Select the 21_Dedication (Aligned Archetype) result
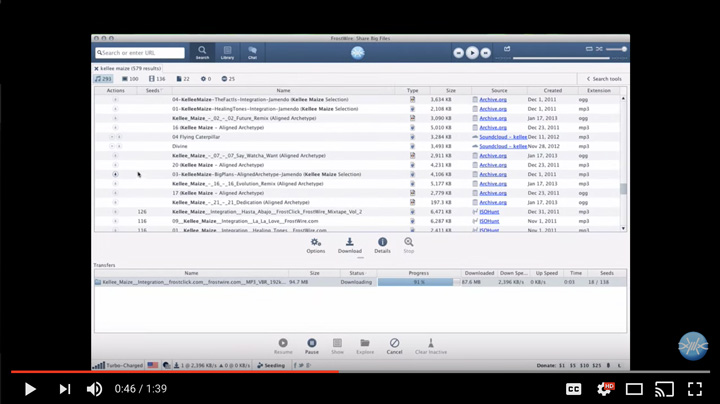Screen dimensions: 720x404 point(358,202)
